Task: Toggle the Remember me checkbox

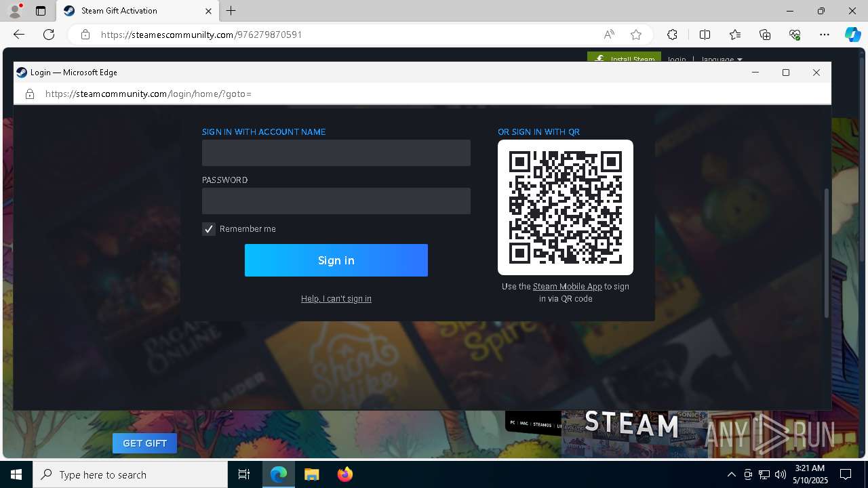Action: click(209, 229)
